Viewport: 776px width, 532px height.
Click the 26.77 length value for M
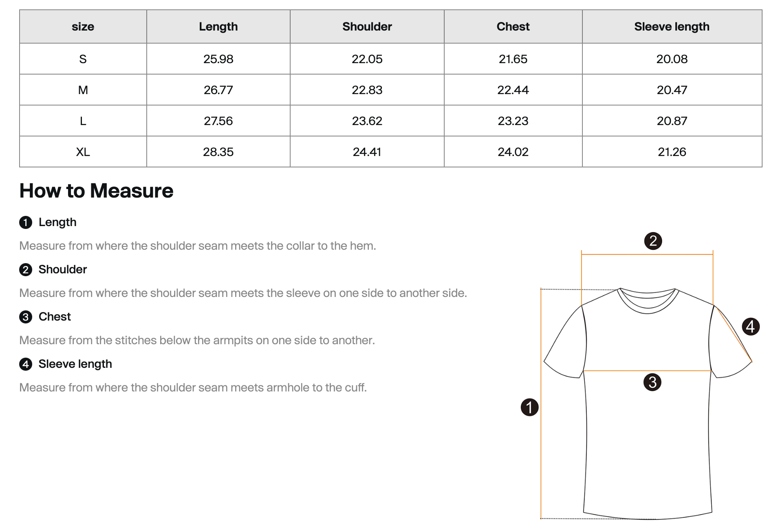(218, 90)
